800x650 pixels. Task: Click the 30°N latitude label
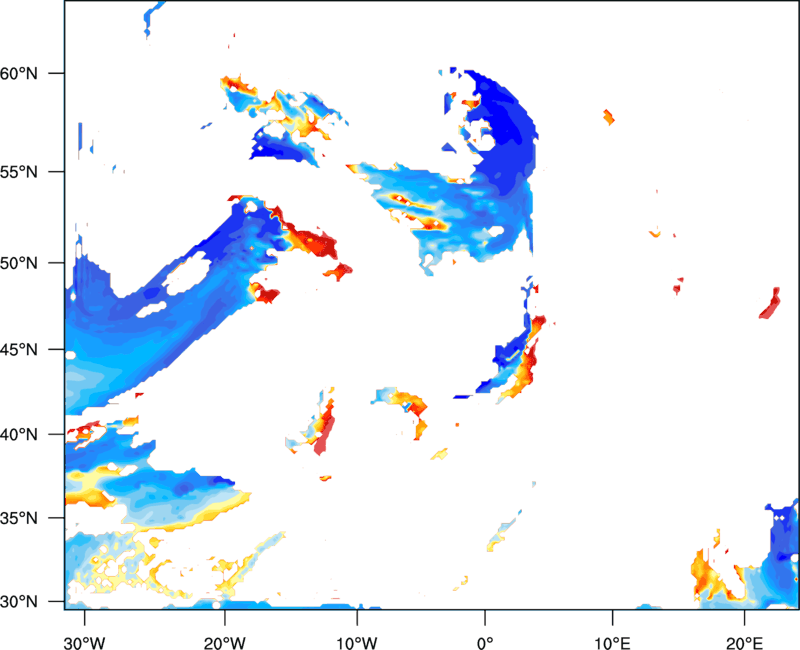[19, 602]
